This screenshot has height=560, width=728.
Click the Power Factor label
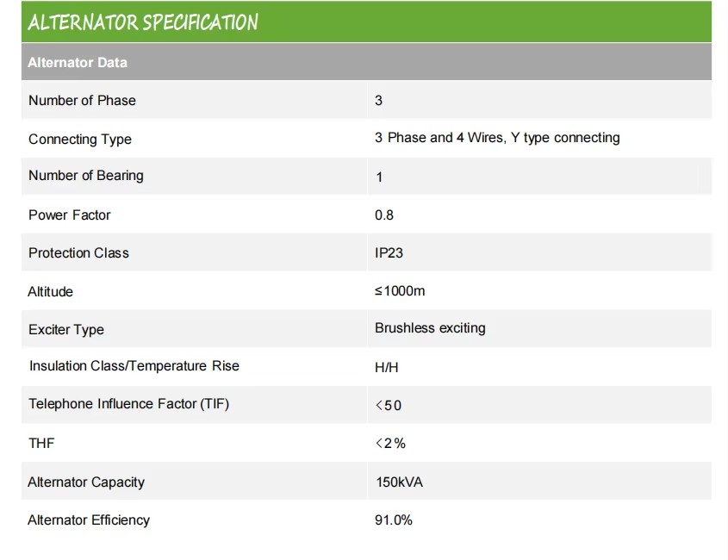tap(70, 215)
